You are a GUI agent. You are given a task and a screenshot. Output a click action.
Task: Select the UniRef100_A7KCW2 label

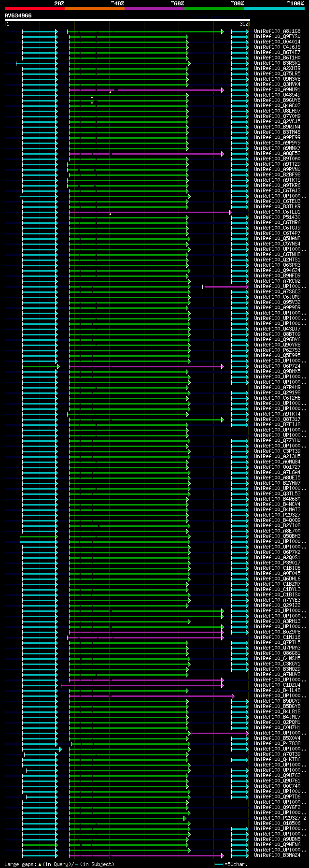click(277, 281)
